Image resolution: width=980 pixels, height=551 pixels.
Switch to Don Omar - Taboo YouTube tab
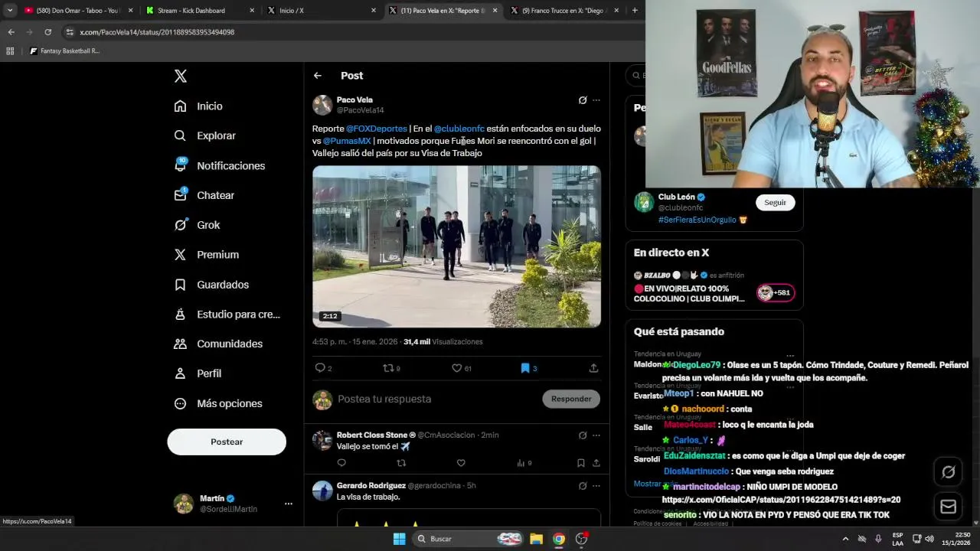[x=77, y=11]
